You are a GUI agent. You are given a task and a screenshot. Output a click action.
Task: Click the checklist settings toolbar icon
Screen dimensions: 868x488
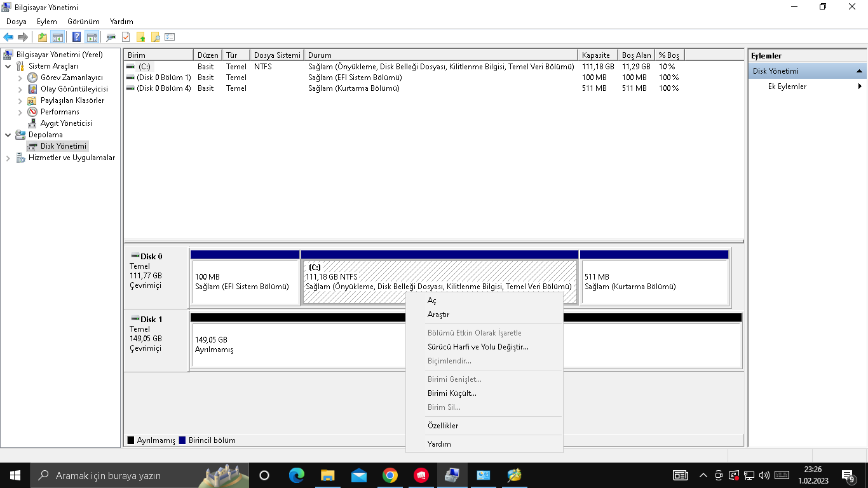(170, 37)
